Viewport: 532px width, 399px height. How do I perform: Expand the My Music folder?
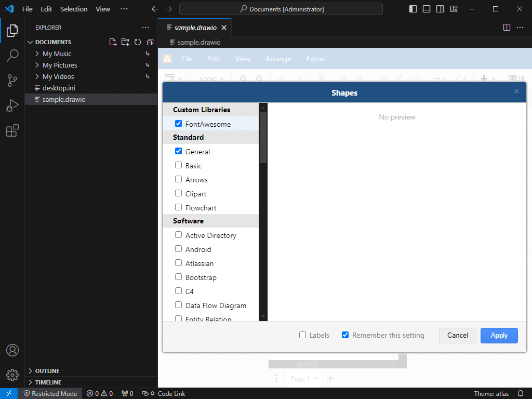pyautogui.click(x=37, y=54)
